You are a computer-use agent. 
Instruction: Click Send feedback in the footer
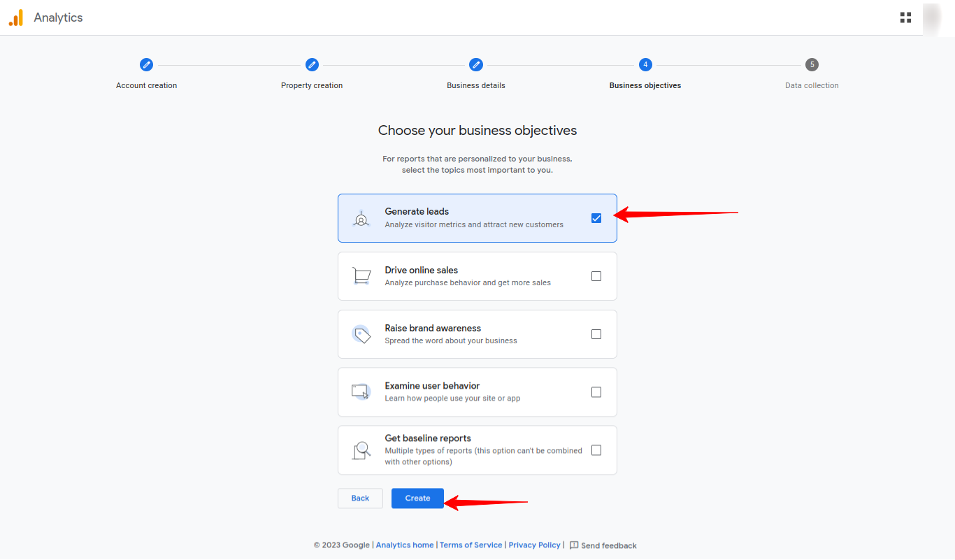point(603,545)
